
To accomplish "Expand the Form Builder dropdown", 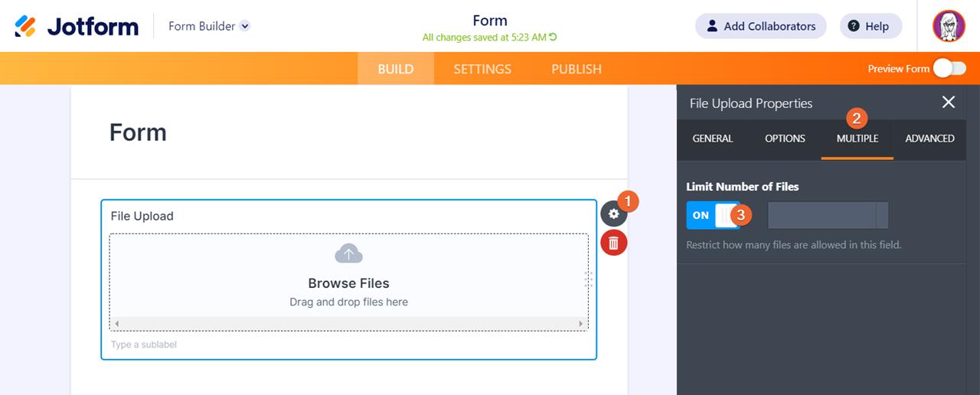I will (x=244, y=26).
